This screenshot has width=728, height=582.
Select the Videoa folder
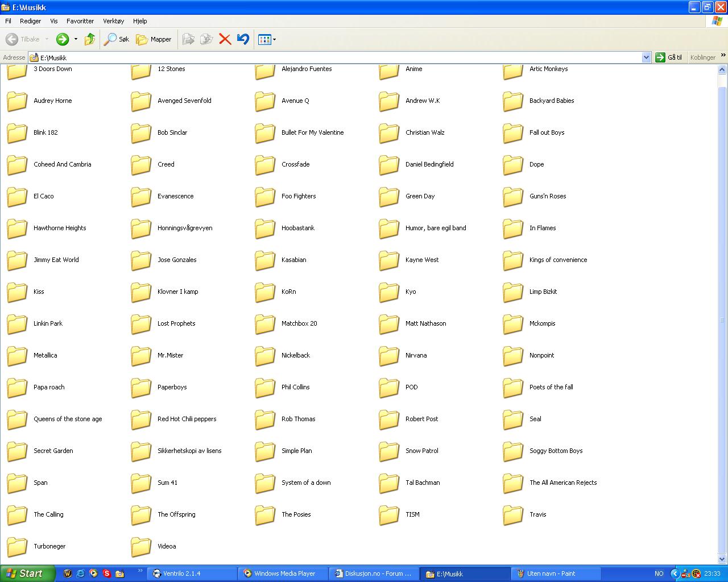tap(154, 547)
